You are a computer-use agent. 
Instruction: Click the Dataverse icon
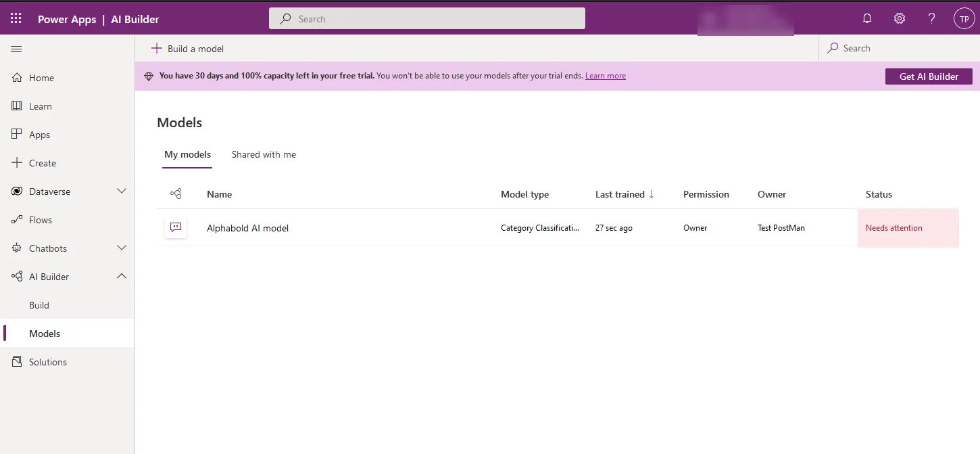(x=17, y=191)
